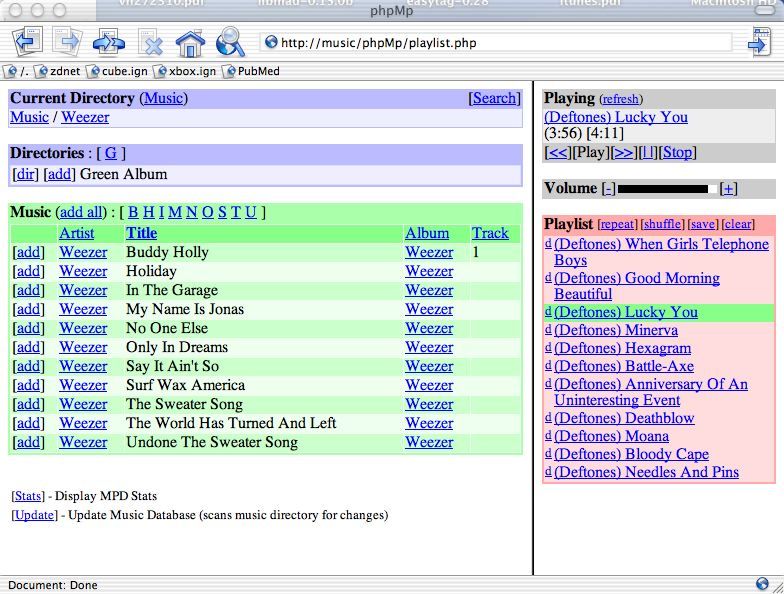The width and height of the screenshot is (784, 594).
Task: Skip to previous track with [<<]
Action: [x=558, y=152]
